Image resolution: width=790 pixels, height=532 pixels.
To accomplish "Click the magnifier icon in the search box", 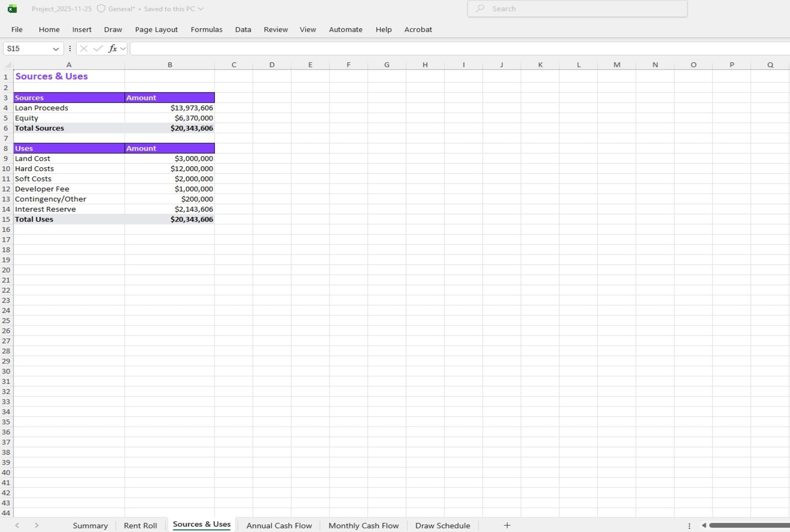I will pos(480,8).
